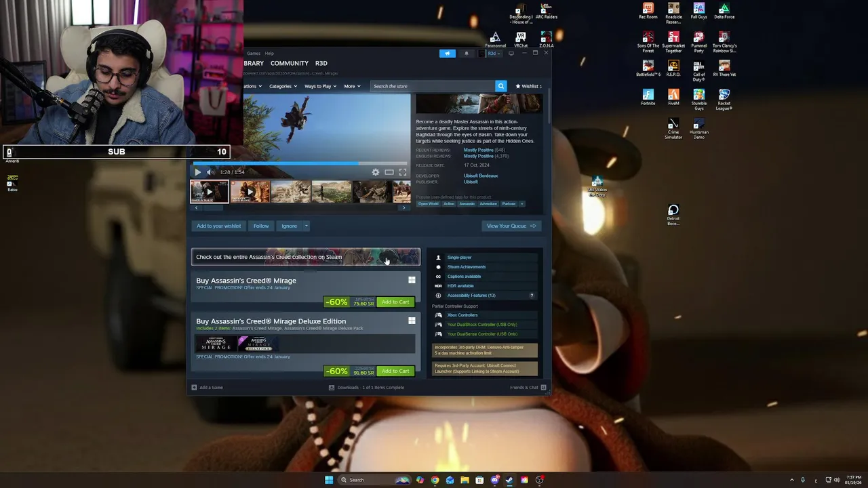Open Delta Force desktop shortcut
The image size is (868, 488).
(x=724, y=12)
